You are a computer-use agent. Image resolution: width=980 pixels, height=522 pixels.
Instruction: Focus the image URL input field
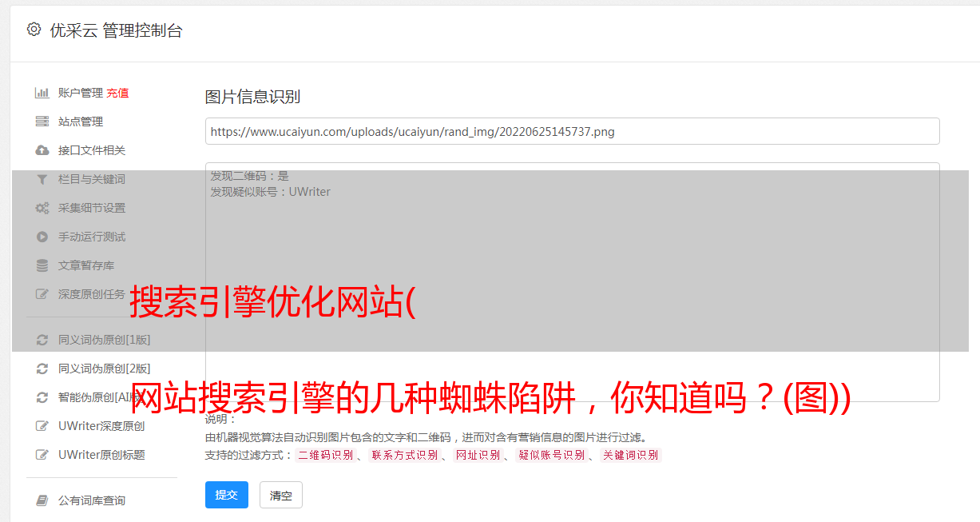click(x=572, y=131)
